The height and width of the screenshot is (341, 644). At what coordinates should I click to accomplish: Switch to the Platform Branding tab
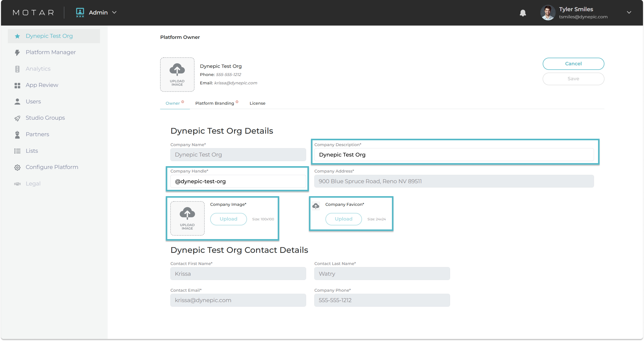pos(214,103)
